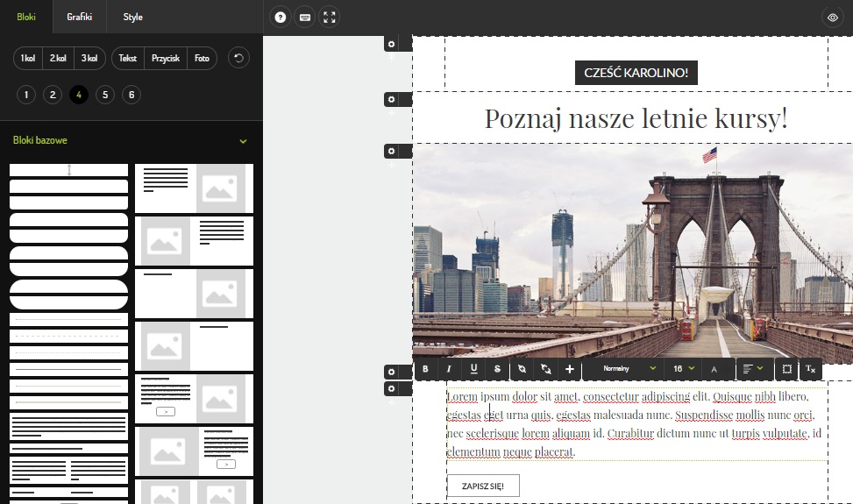The image size is (853, 504).
Task: Click the ZAPISZ SIĘ! button
Action: pyautogui.click(x=482, y=486)
